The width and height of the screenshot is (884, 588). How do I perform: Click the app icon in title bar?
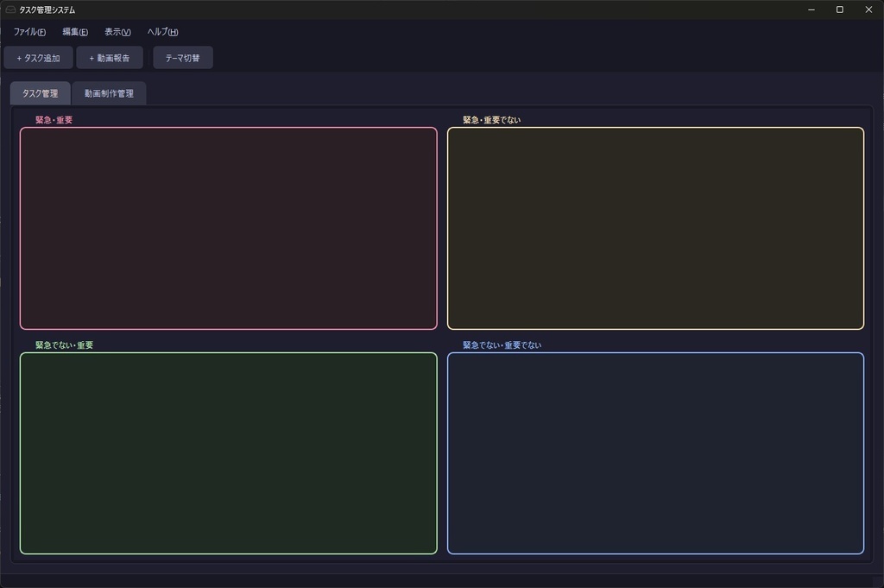point(10,9)
